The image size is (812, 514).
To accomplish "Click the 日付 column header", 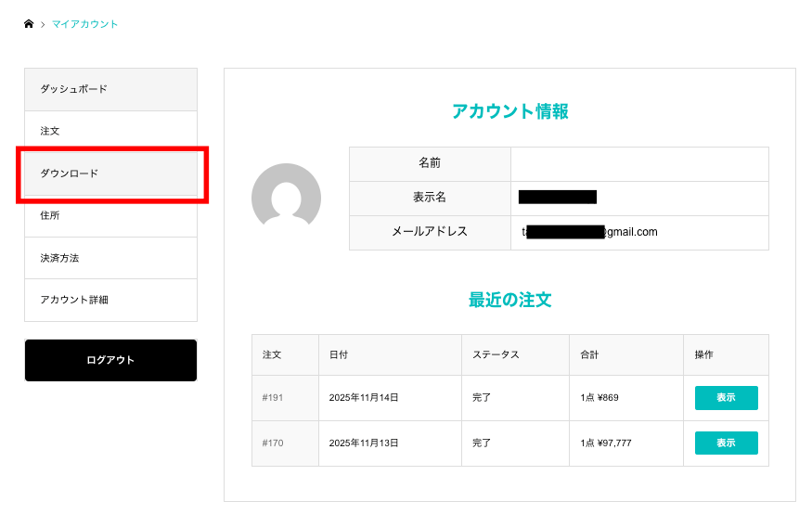I will coord(339,355).
